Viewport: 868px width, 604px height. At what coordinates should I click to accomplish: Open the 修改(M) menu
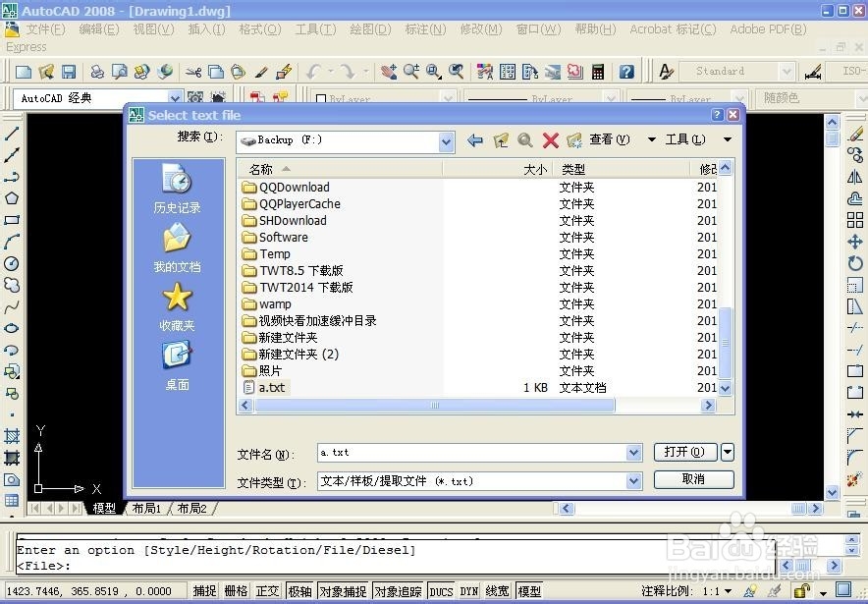[481, 29]
